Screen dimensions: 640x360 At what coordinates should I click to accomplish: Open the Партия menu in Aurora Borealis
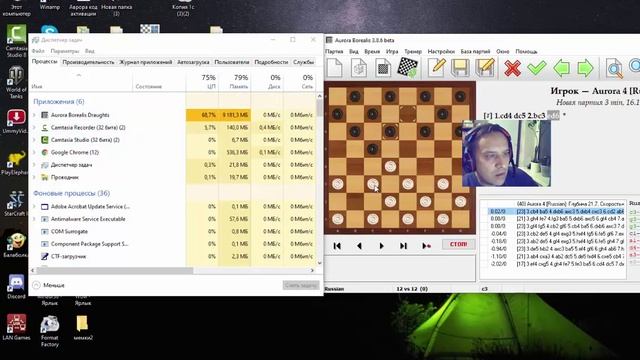click(x=334, y=51)
